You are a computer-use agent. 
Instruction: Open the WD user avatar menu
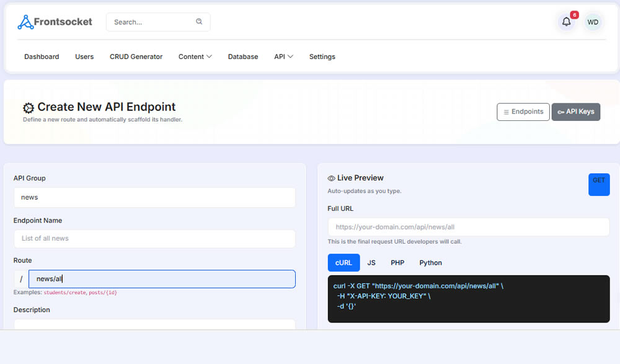593,22
